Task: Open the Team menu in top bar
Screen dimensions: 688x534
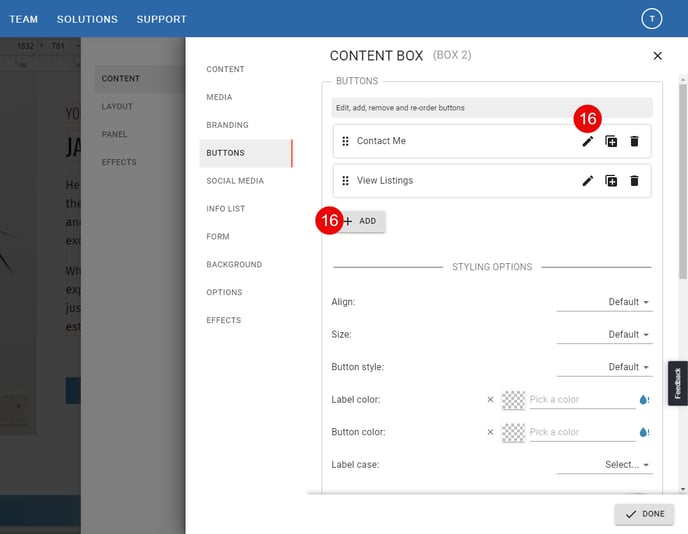Action: pyautogui.click(x=24, y=19)
